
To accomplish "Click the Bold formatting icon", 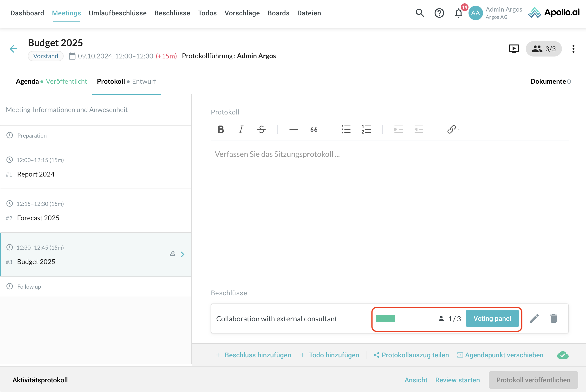I will tap(221, 129).
